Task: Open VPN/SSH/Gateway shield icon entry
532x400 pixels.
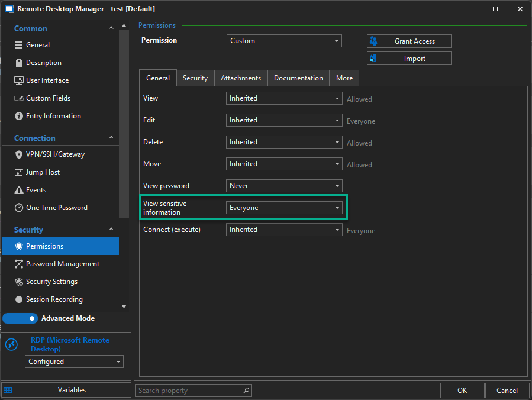Action: click(19, 154)
